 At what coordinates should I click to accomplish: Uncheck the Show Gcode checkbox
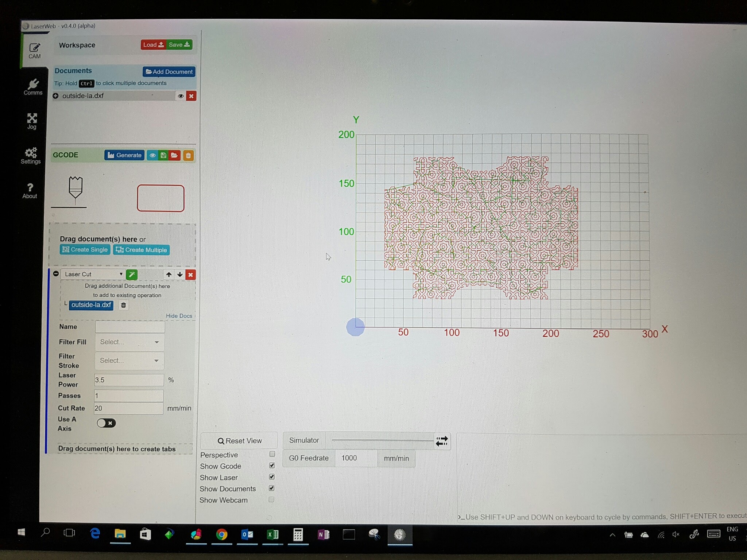(x=272, y=466)
